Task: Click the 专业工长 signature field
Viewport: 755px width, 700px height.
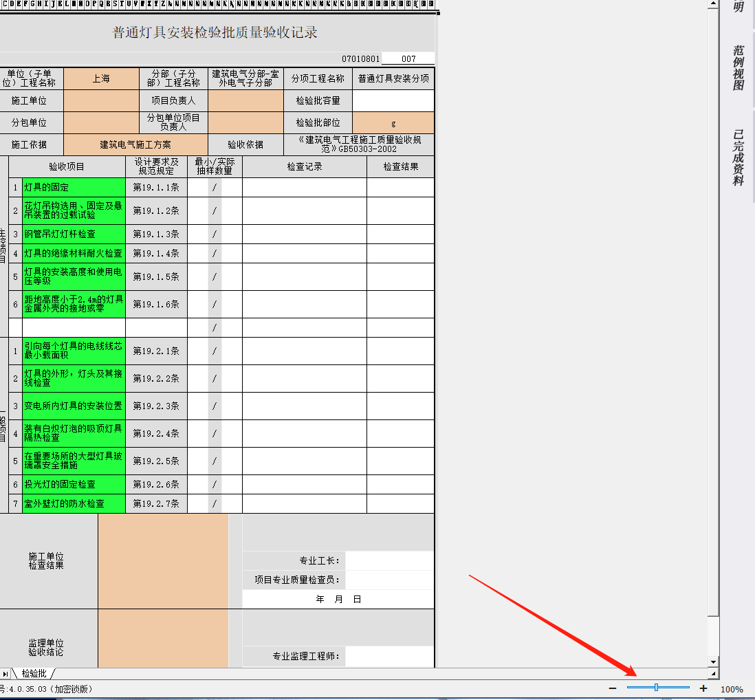Action: tap(390, 560)
